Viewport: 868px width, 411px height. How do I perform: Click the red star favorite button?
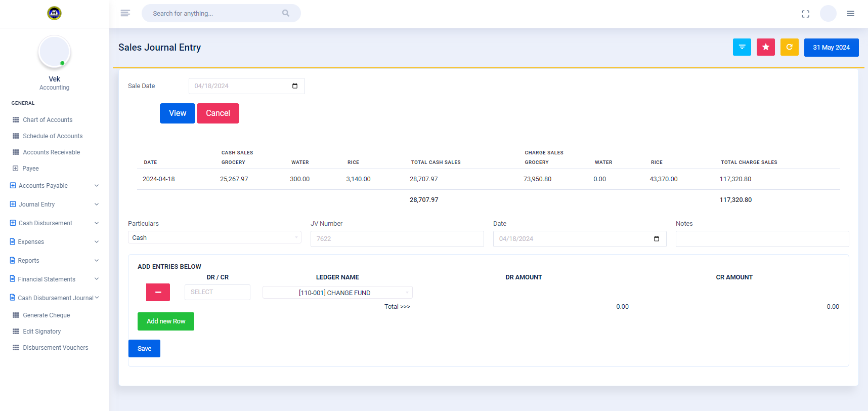point(765,47)
